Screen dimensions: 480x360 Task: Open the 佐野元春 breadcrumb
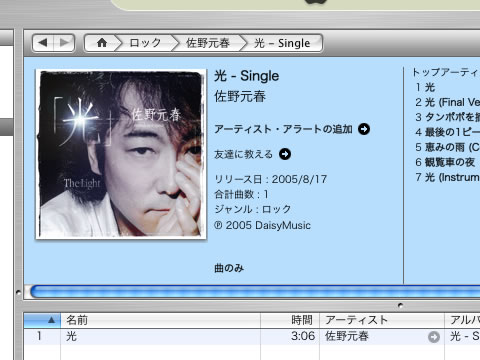tap(208, 43)
